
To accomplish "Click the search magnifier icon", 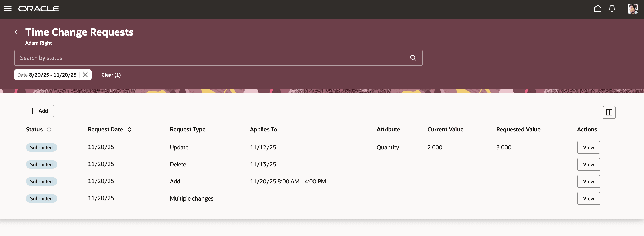I will point(413,58).
